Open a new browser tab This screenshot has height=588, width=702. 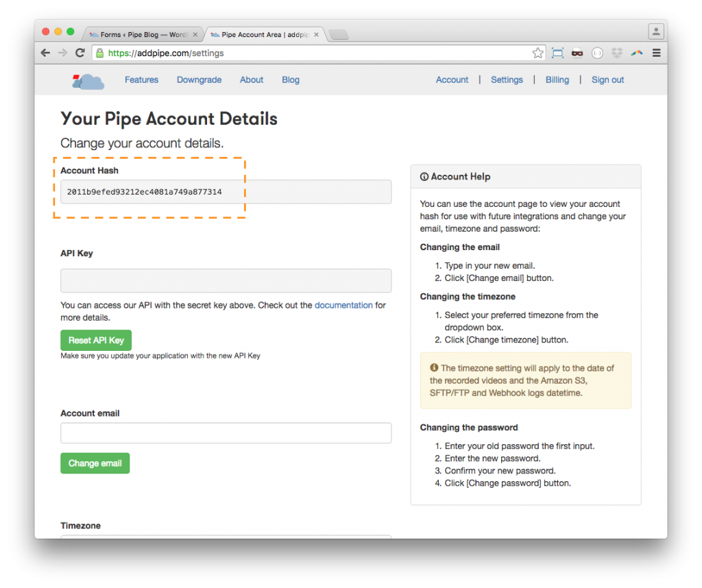click(x=339, y=34)
